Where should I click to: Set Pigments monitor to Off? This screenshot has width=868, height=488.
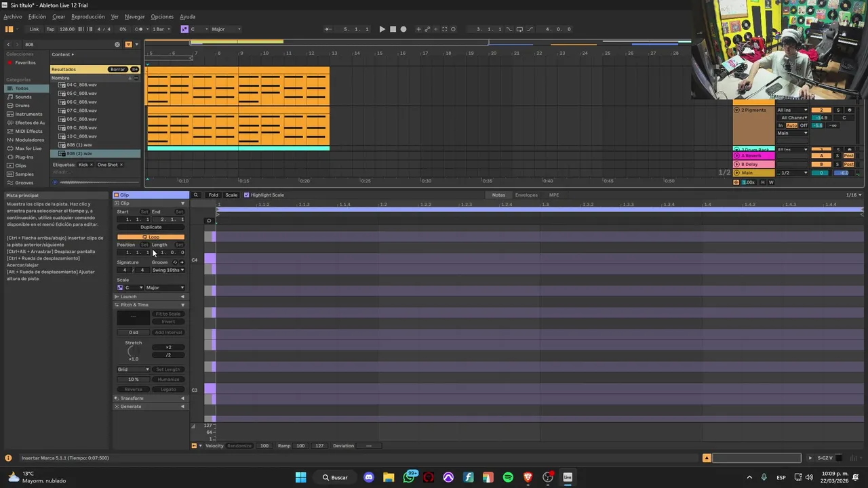point(804,125)
